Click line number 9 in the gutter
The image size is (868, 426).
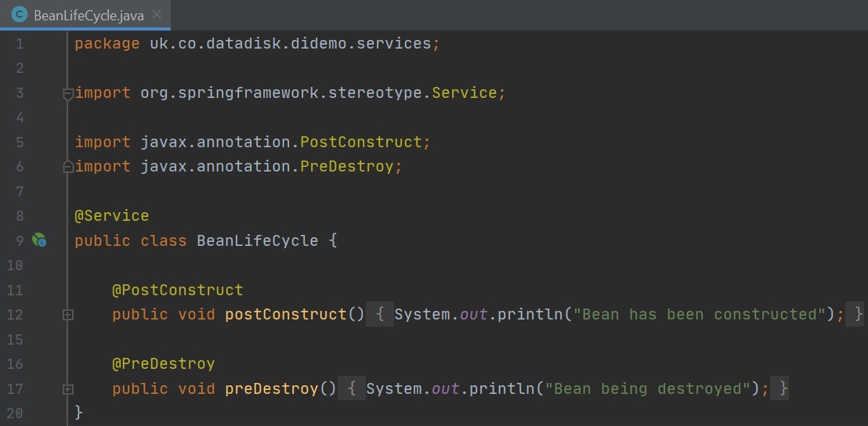point(19,240)
